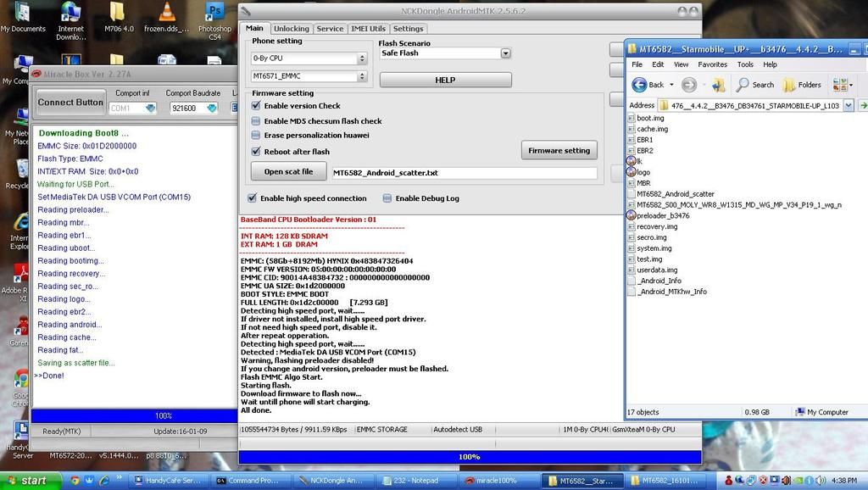
Task: Select the boot.img file
Action: click(x=649, y=119)
